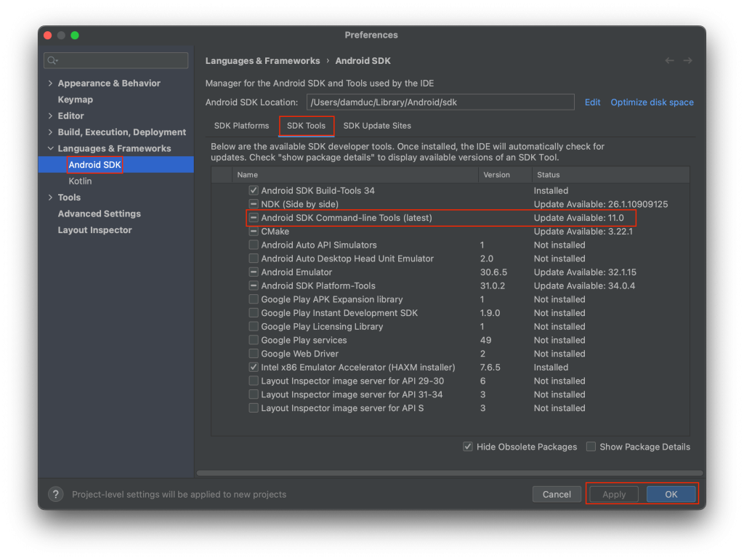Image resolution: width=744 pixels, height=560 pixels.
Task: Click the help question mark icon
Action: (56, 494)
